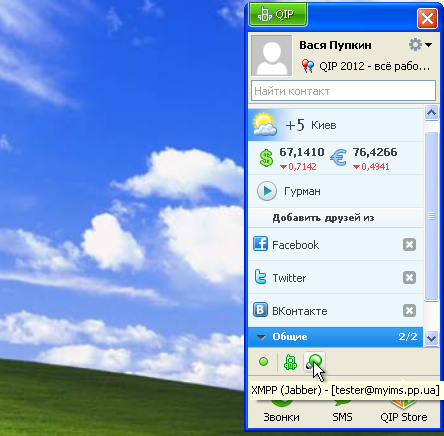
Task: Click the scrollbar up arrow
Action: click(x=431, y=113)
